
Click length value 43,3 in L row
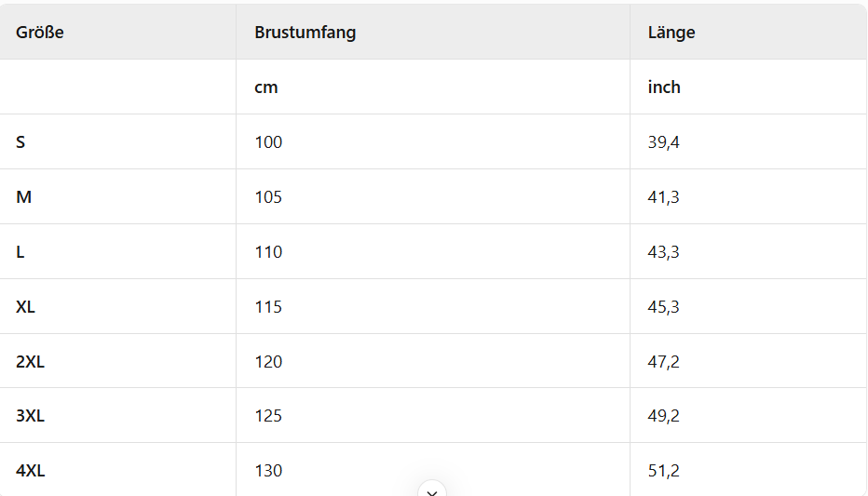[x=663, y=252]
